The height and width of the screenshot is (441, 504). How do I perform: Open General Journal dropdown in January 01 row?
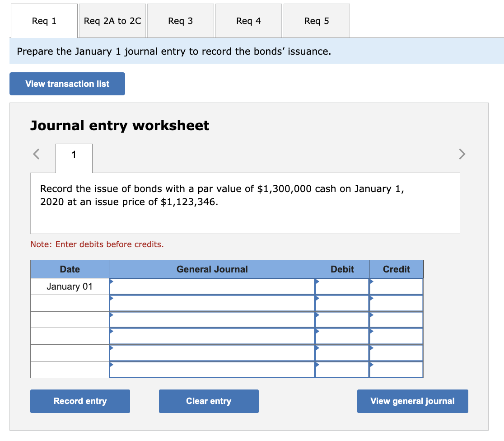pyautogui.click(x=212, y=286)
